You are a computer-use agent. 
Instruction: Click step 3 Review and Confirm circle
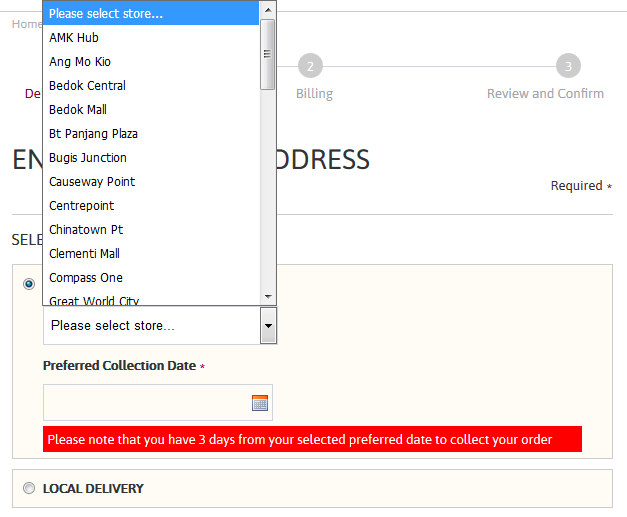point(568,66)
